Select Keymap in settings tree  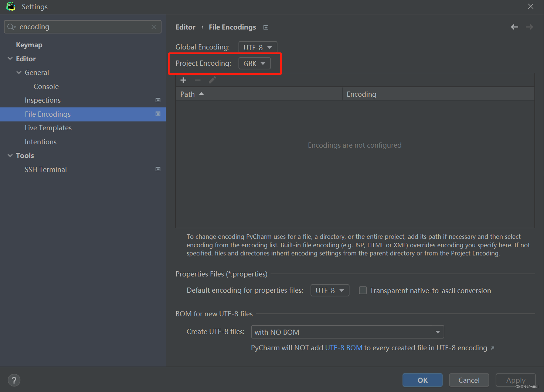click(x=29, y=45)
